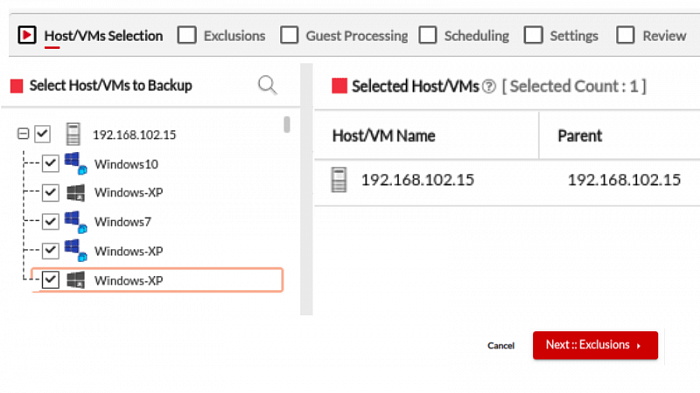
Task: Click the Host/VMs Selection play step icon
Action: point(27,35)
